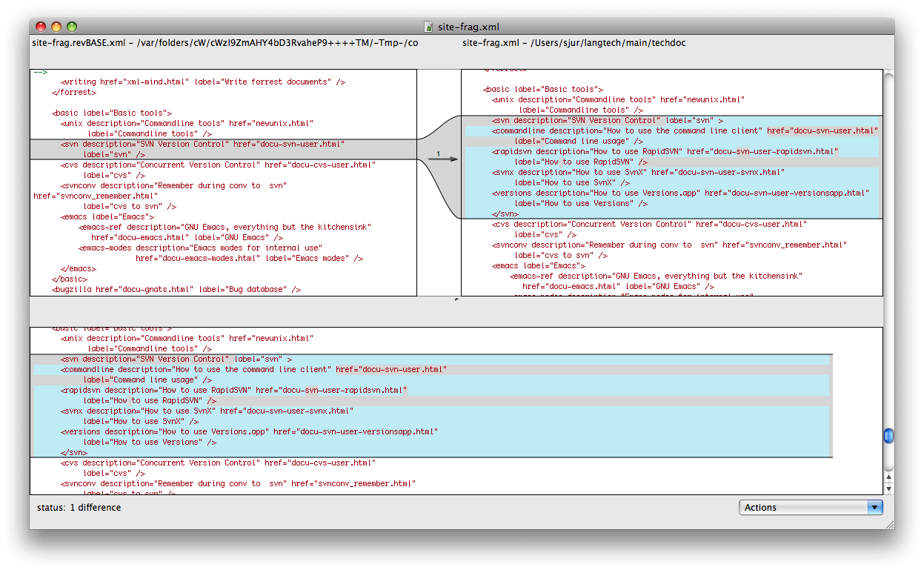Minimize the window using the yellow button
The width and height of the screenshot is (924, 570).
[x=56, y=27]
